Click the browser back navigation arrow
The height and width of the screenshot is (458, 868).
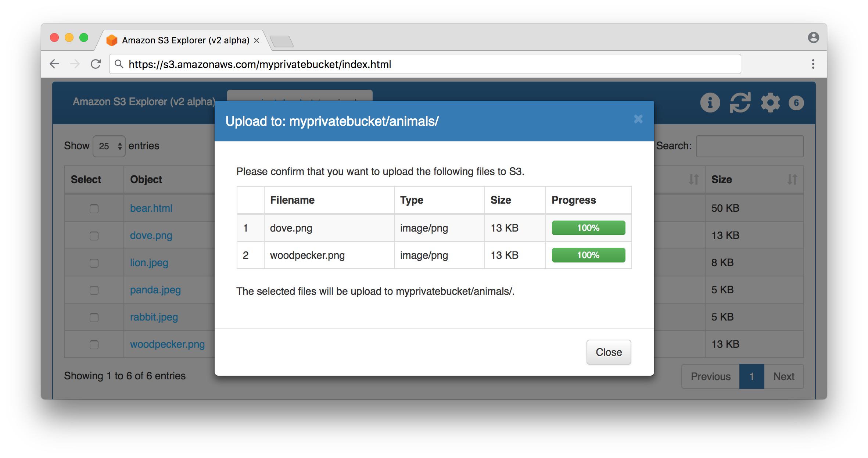click(54, 65)
